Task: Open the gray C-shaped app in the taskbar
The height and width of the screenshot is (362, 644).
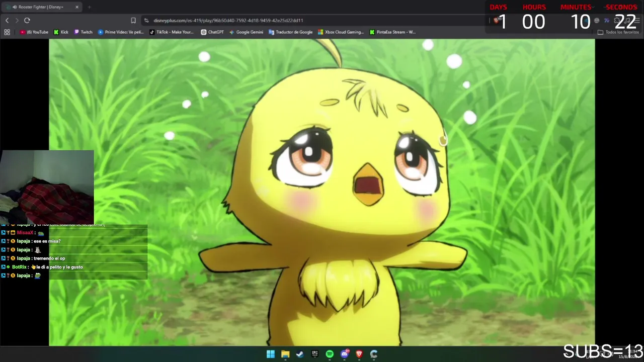Action: click(374, 354)
